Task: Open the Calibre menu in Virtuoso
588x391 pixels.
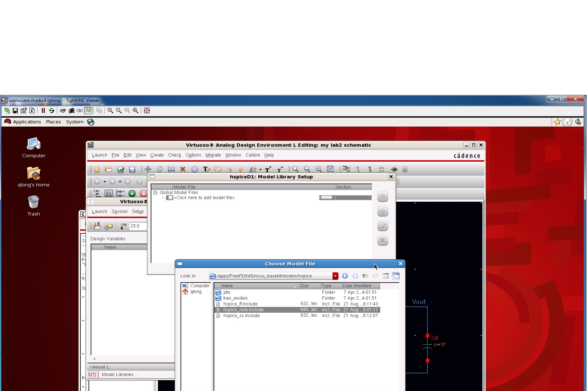Action: coord(253,155)
